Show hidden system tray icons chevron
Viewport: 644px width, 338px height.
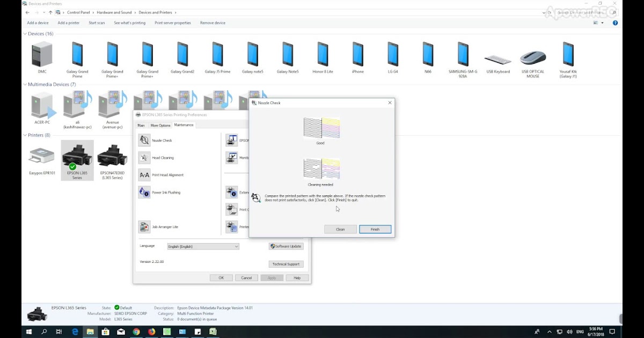(551, 332)
